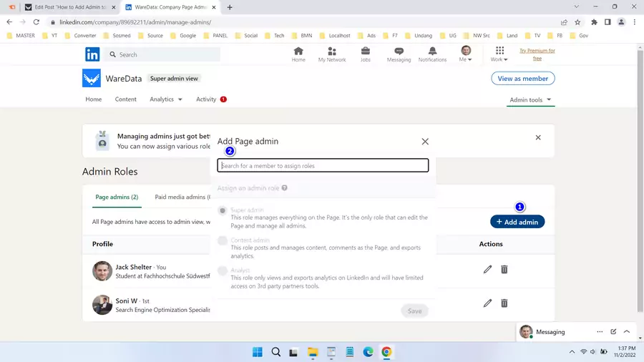This screenshot has height=362, width=644.
Task: Delete Jack Shelter admin with trash icon
Action: pyautogui.click(x=504, y=270)
